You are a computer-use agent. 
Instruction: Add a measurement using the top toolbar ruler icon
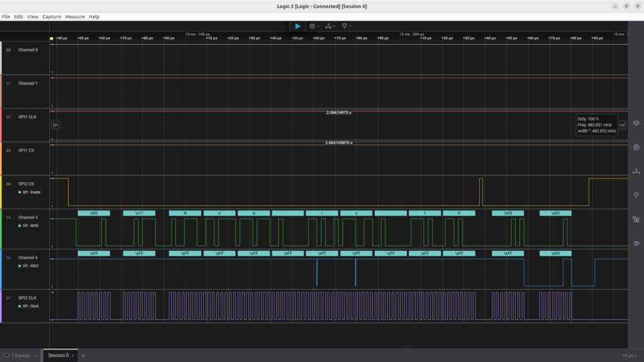tap(328, 26)
